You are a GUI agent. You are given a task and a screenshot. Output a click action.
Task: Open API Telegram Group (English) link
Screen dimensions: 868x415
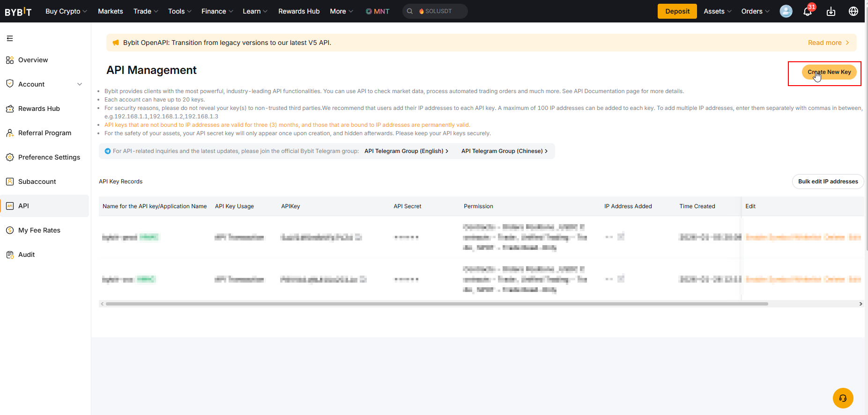coord(406,151)
